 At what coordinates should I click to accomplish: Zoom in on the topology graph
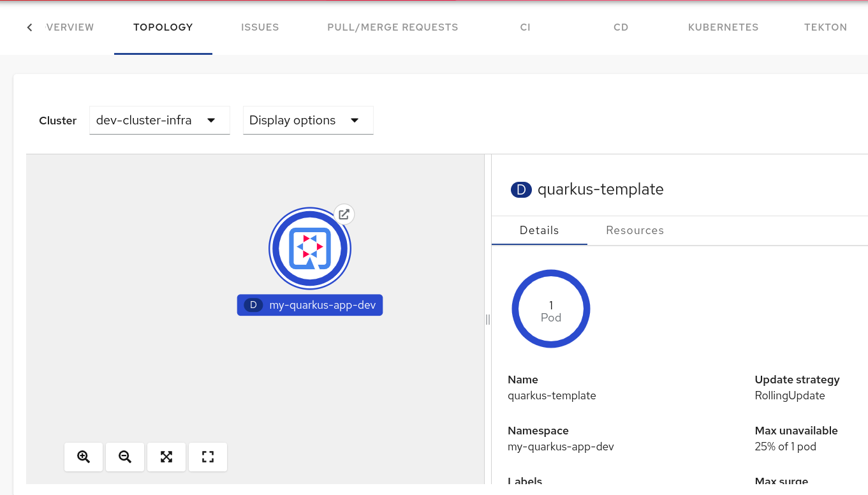click(x=84, y=457)
